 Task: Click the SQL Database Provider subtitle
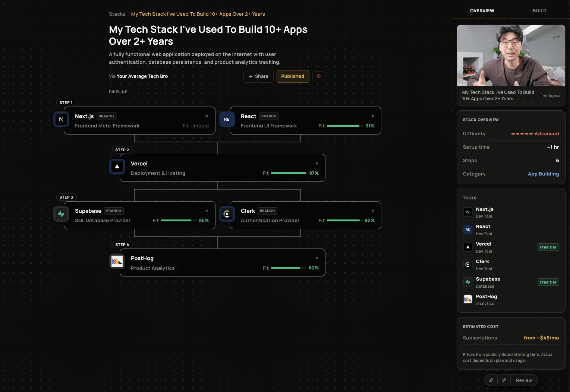(x=103, y=221)
